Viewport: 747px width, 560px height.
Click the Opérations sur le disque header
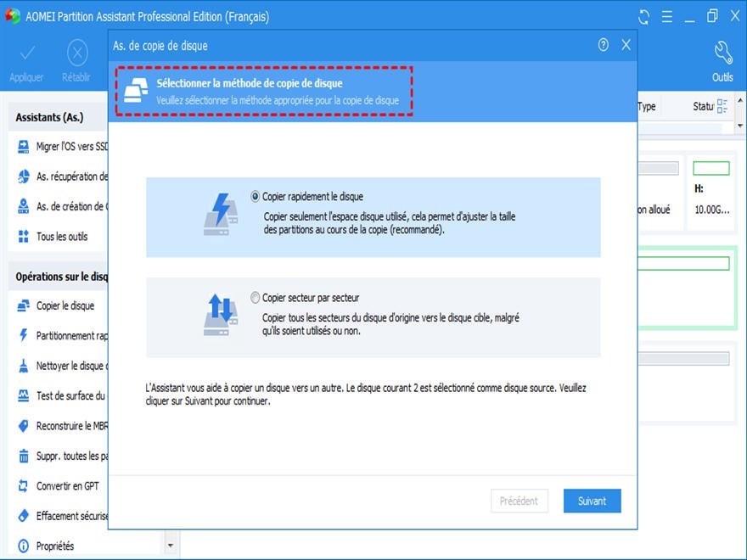point(62,277)
